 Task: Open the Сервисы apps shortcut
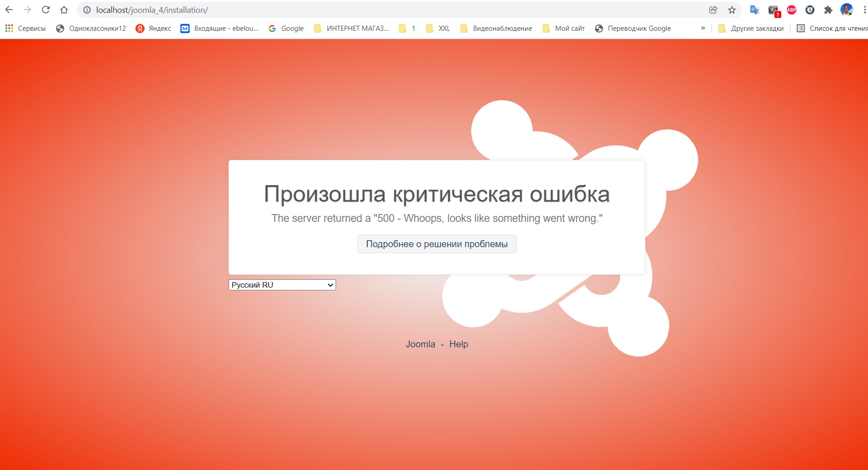(x=26, y=28)
